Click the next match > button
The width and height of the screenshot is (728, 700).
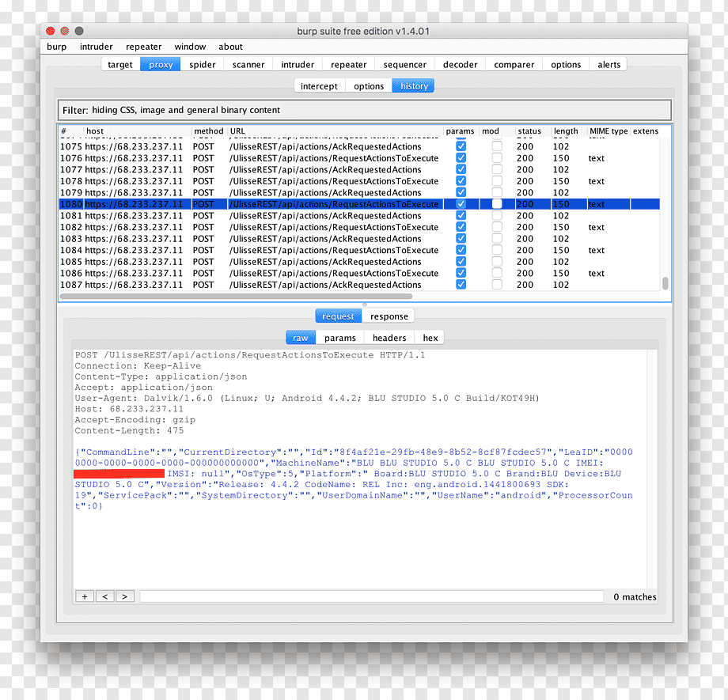point(125,596)
